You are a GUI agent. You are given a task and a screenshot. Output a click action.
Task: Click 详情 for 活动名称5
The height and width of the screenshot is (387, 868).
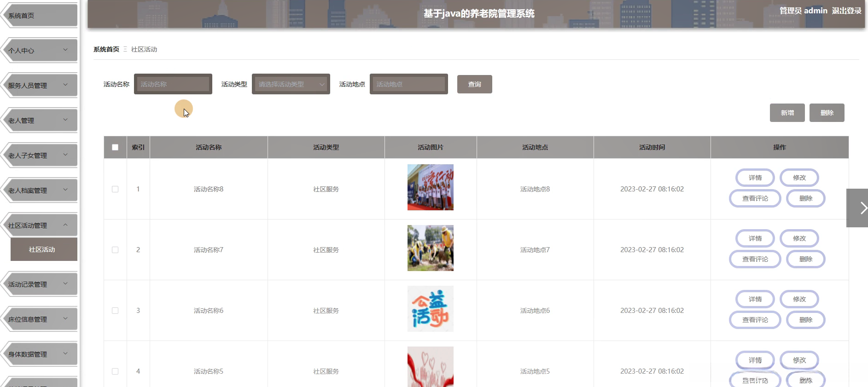(x=755, y=360)
